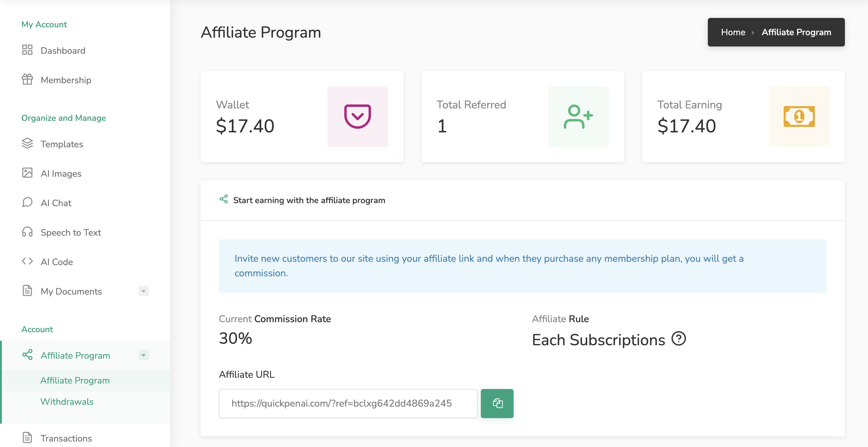
Task: Select the Affiliate Program submenu item
Action: coord(75,380)
